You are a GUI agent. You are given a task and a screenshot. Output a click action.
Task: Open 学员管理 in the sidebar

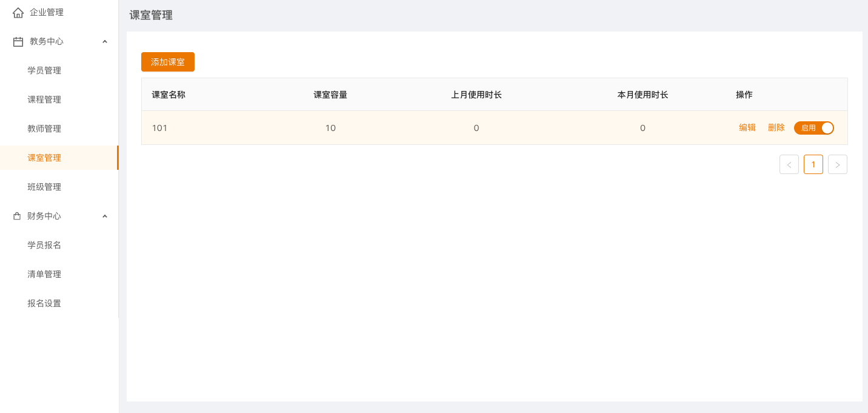click(44, 71)
